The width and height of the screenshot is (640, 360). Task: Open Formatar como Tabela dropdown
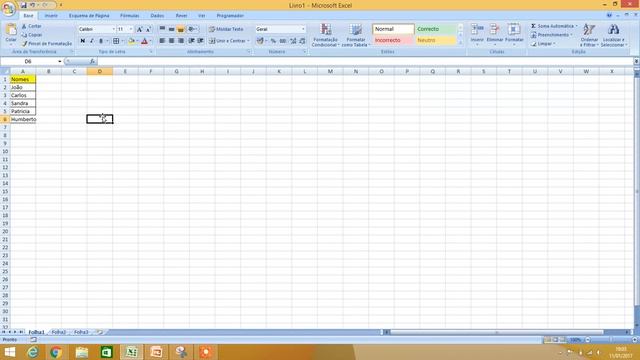pos(356,36)
